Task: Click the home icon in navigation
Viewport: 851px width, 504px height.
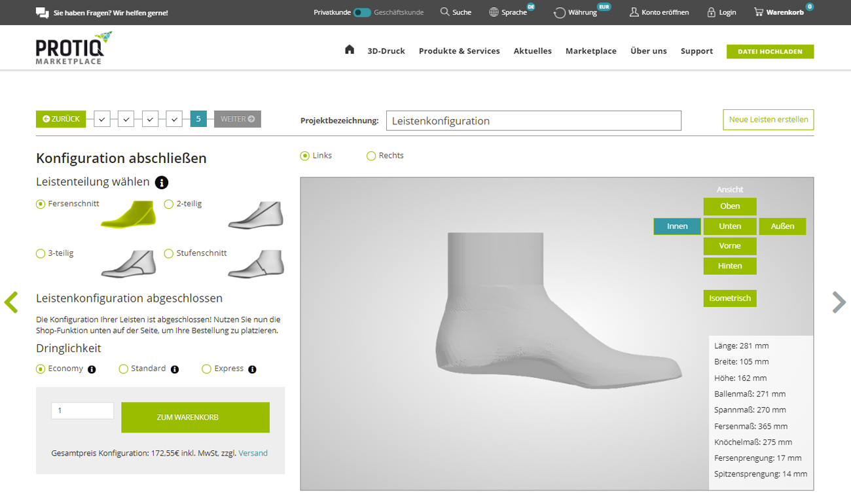Action: 350,50
